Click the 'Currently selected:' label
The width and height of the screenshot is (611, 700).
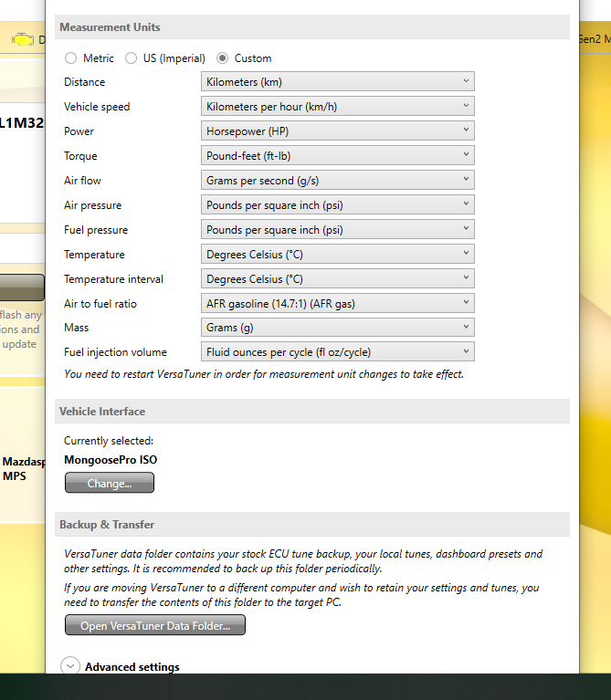coord(109,441)
